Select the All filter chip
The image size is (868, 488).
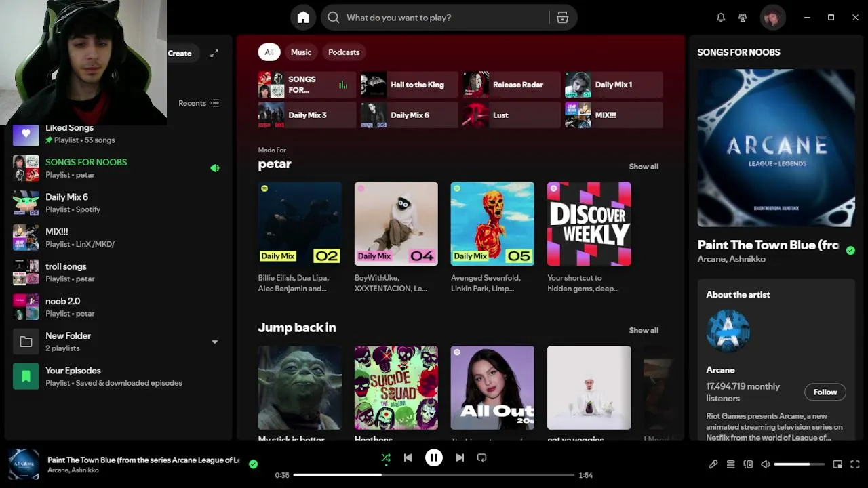[269, 52]
